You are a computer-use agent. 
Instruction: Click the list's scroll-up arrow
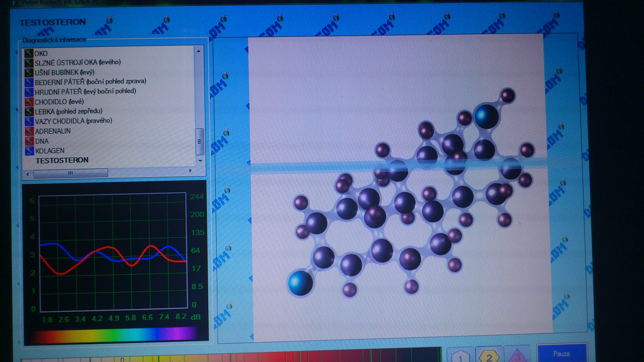coord(199,51)
